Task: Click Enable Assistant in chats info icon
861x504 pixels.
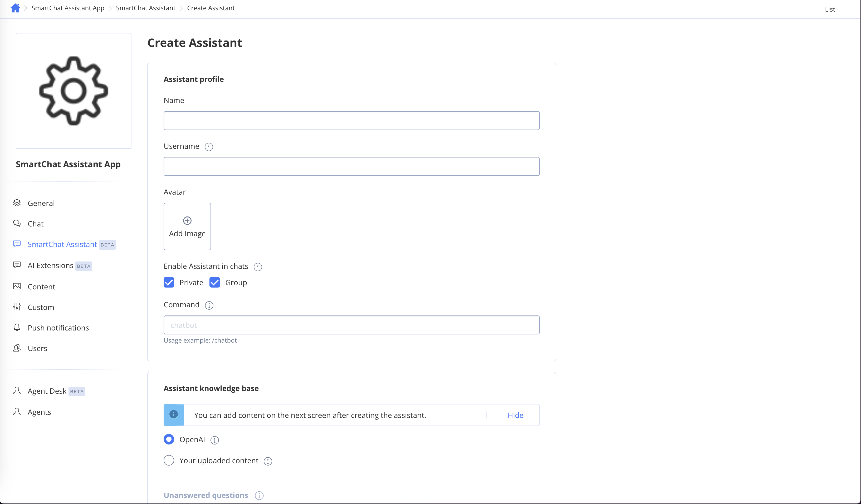Action: pos(258,267)
